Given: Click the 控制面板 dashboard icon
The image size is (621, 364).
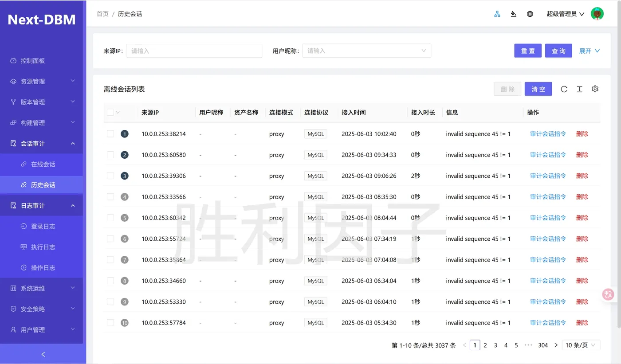Looking at the screenshot, I should click(13, 61).
